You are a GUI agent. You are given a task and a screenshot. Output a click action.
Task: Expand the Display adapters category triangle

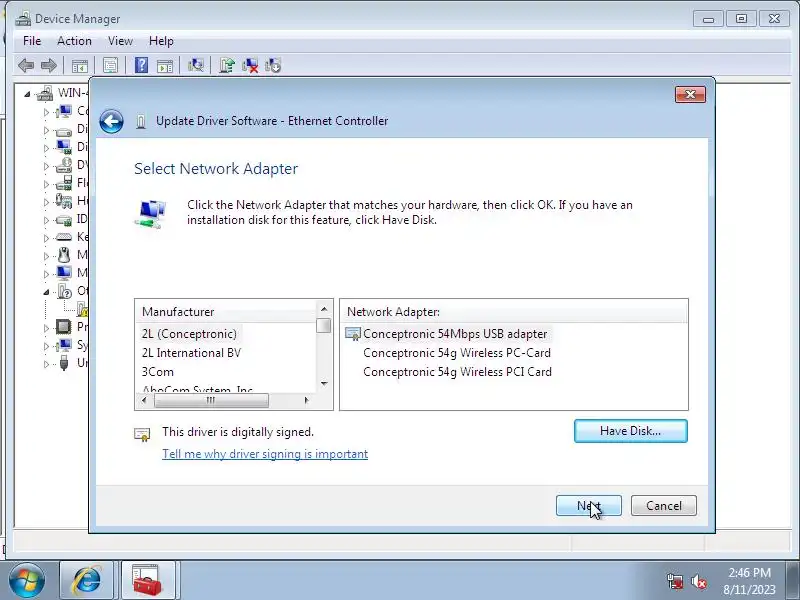click(46, 148)
